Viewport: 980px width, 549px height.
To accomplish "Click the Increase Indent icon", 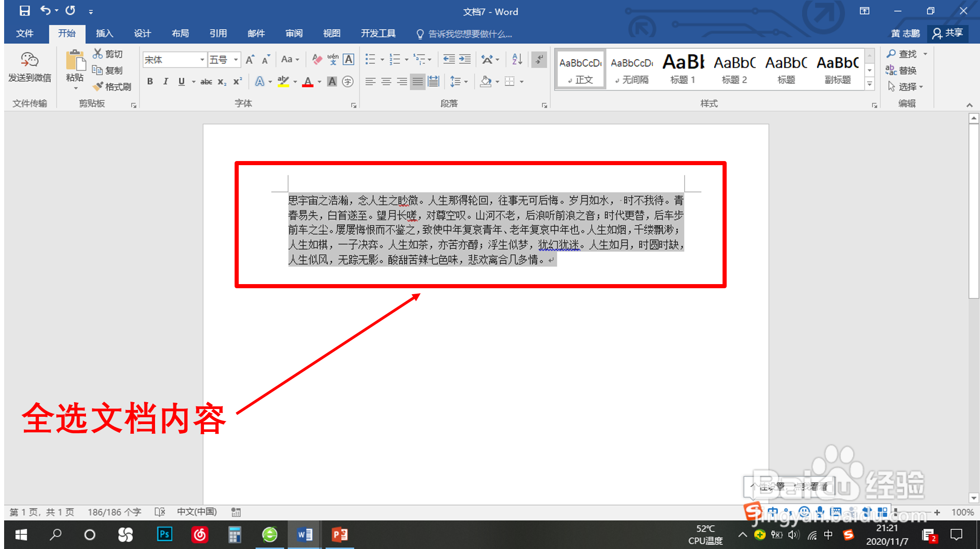I will tap(465, 59).
